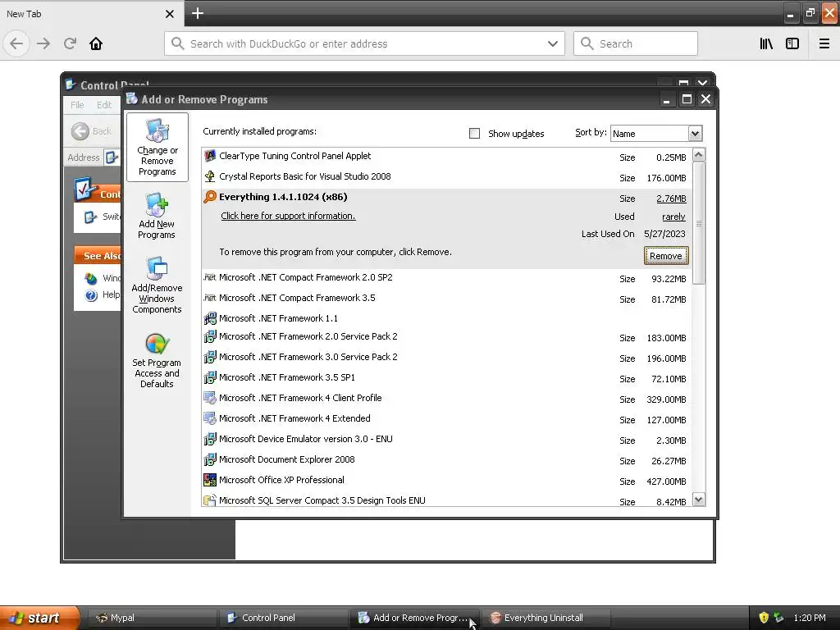Click the .NET Framework 3.0 Service Pack 2 icon
The image size is (840, 630).
(210, 358)
